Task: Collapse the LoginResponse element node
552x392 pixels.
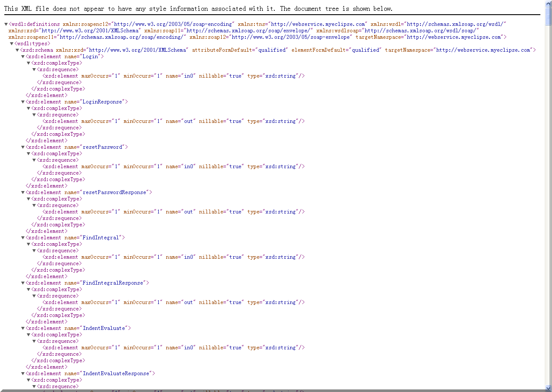Action: pyautogui.click(x=23, y=102)
